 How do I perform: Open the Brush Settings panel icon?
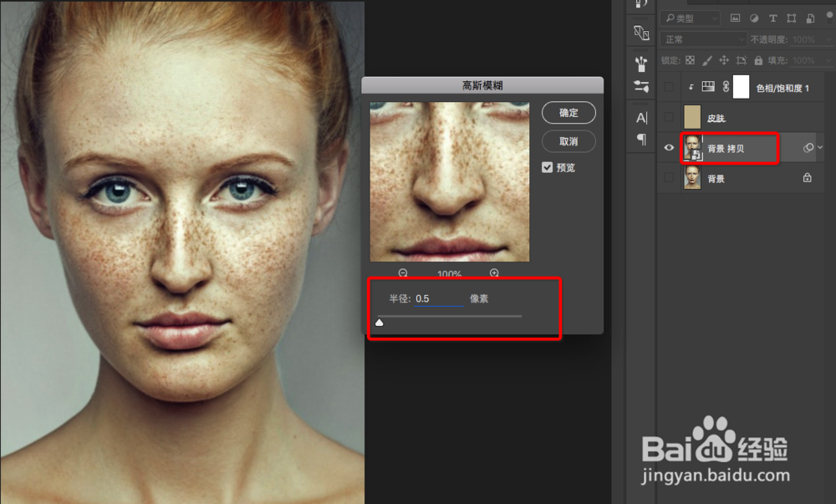click(x=641, y=86)
